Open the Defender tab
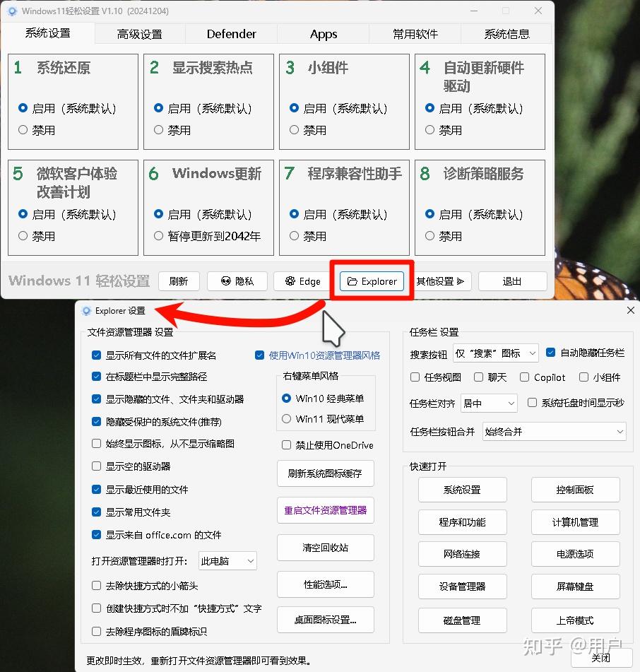Viewport: 640px width, 672px height. (x=231, y=34)
